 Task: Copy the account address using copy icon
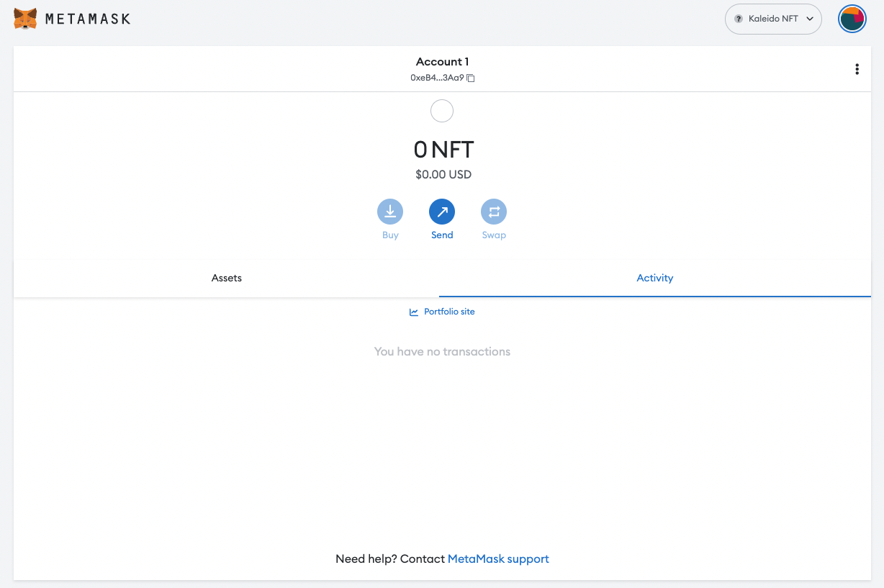tap(471, 78)
